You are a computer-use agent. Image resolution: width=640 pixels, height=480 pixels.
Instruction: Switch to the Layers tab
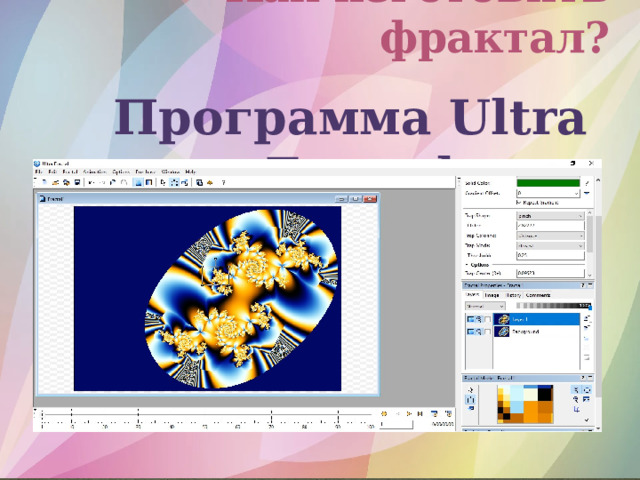[x=472, y=295]
